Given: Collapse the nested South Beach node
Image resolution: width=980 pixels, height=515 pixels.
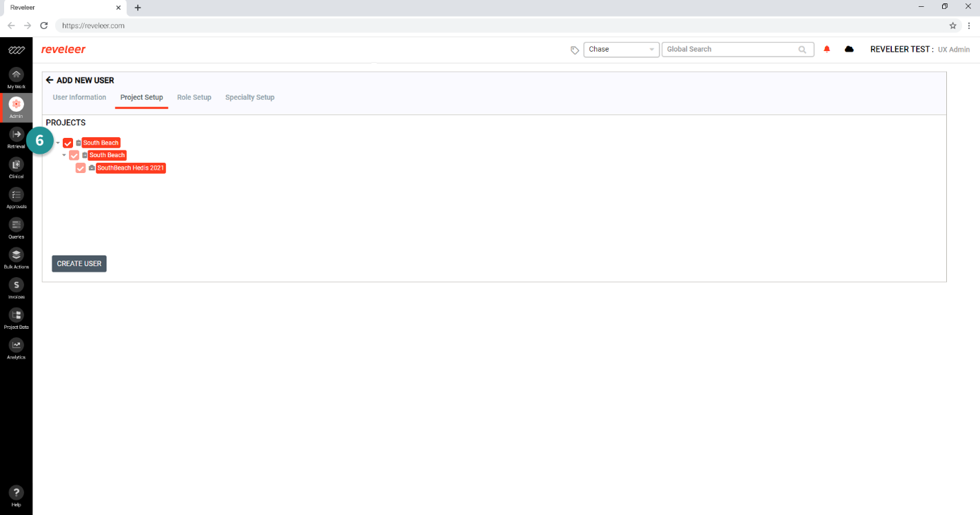Looking at the screenshot, I should (x=64, y=155).
